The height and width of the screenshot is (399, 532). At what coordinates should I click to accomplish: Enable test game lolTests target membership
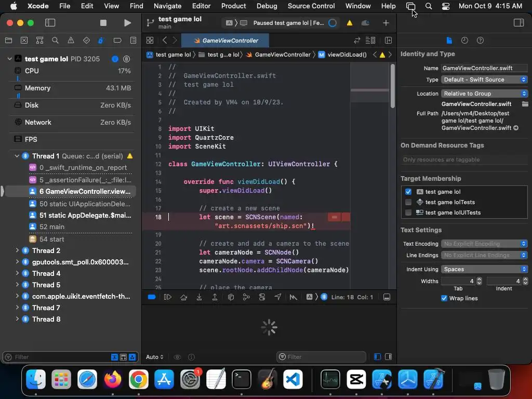[x=408, y=202]
